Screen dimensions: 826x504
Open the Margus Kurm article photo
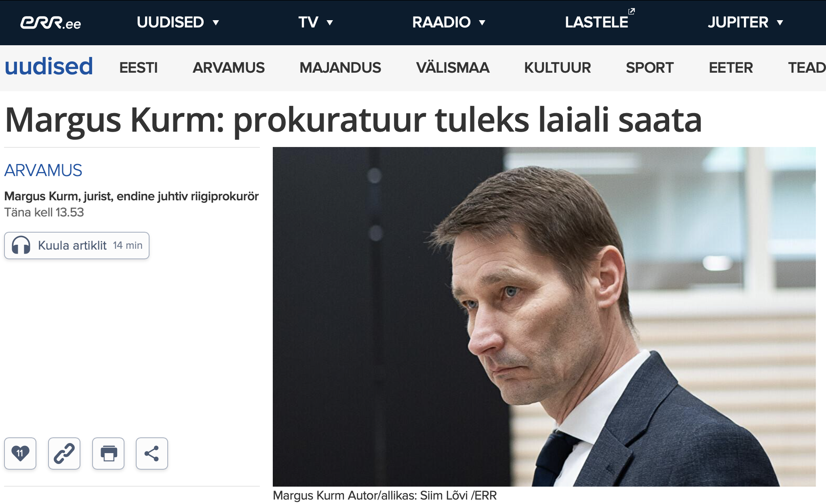pos(544,317)
